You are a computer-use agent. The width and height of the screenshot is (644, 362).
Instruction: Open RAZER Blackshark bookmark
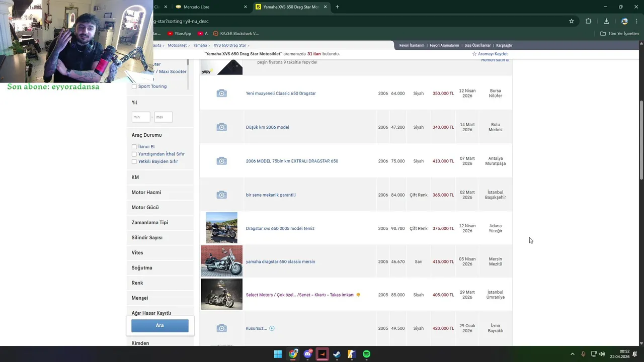click(235, 34)
